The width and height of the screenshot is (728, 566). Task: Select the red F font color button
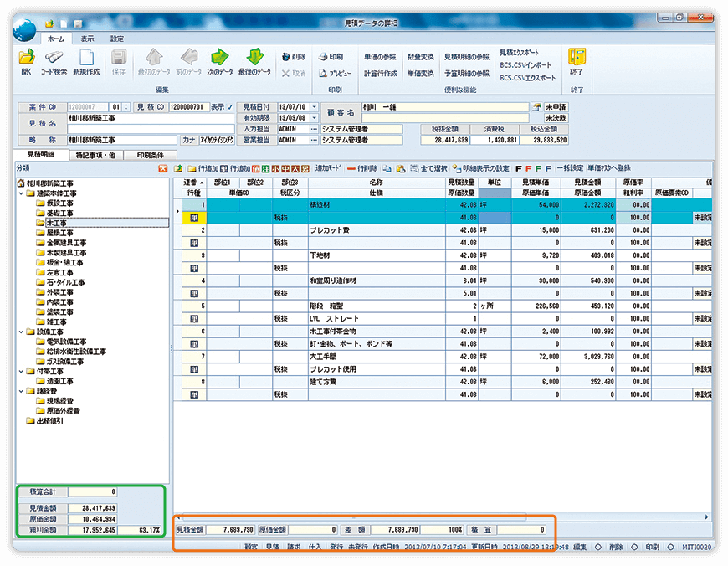click(x=528, y=168)
